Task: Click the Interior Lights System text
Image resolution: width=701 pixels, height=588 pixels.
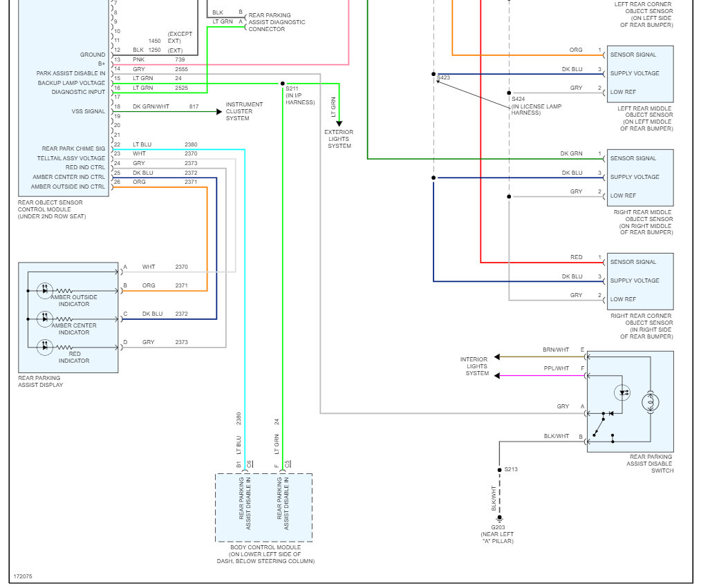Action: pos(474,366)
